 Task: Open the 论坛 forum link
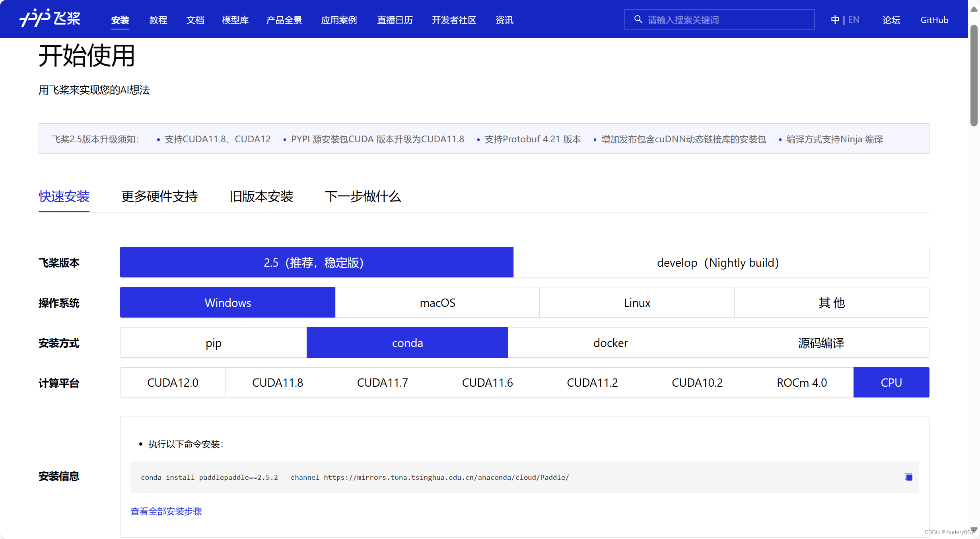(x=891, y=20)
